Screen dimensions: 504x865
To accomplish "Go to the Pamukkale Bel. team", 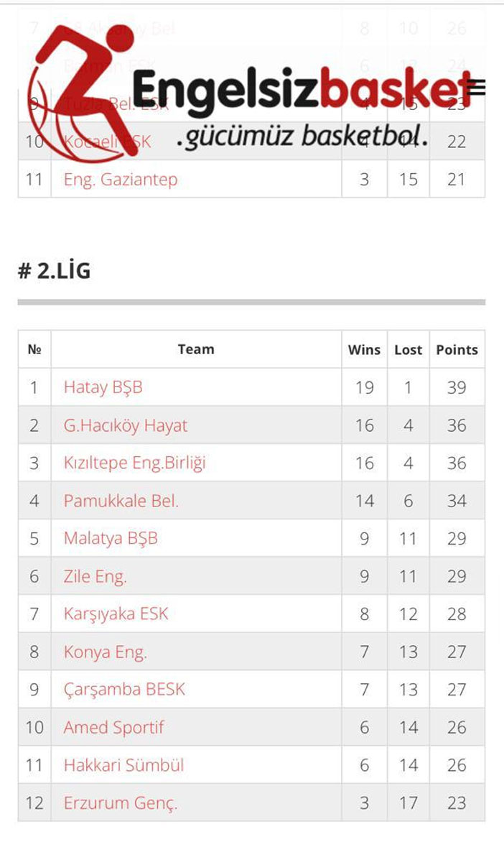I will point(121,501).
